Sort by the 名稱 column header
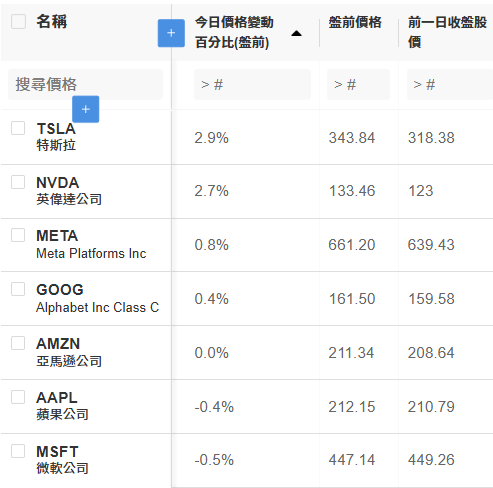493x488 pixels. [x=52, y=22]
